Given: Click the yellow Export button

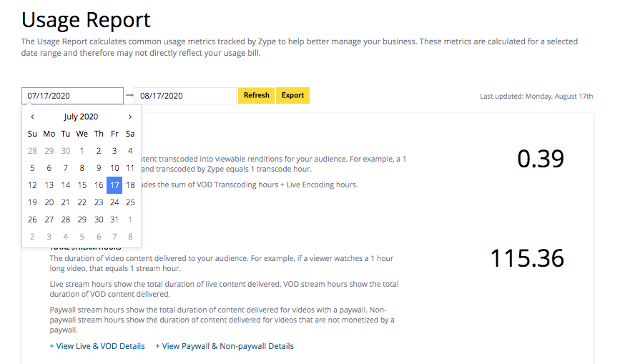Looking at the screenshot, I should pos(292,95).
